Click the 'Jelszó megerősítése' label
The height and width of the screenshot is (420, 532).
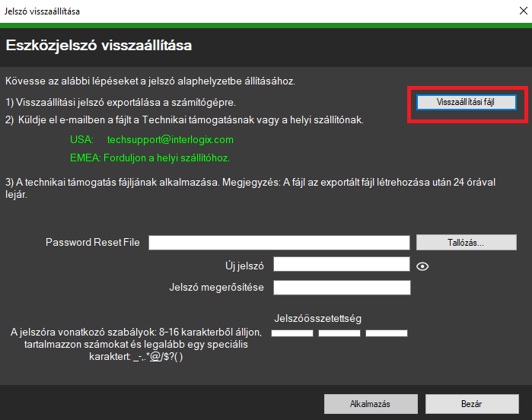pyautogui.click(x=216, y=288)
